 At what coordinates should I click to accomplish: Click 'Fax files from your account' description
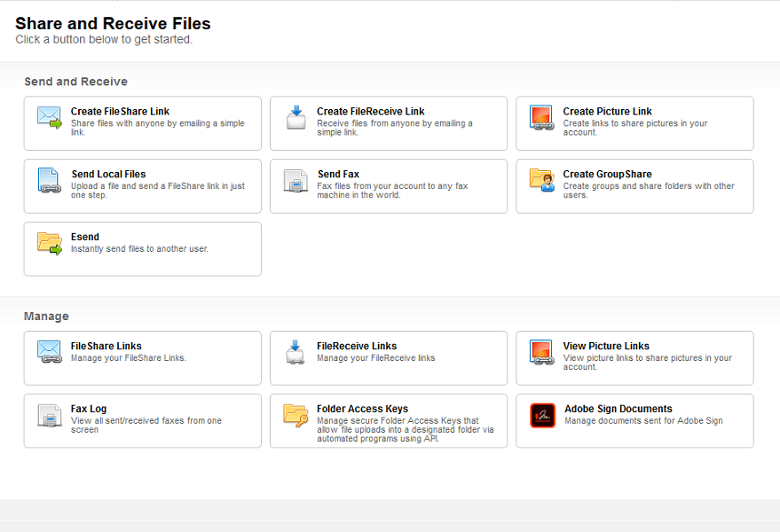click(392, 191)
